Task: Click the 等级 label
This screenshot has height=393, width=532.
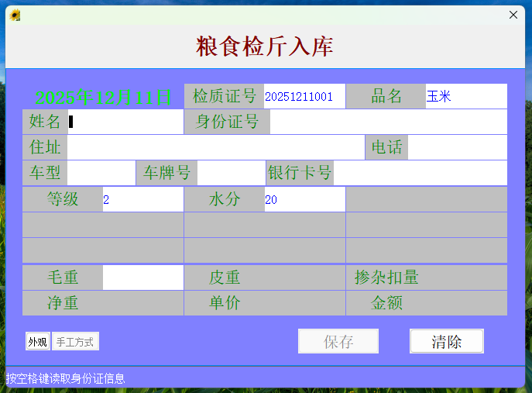Action: tap(63, 199)
